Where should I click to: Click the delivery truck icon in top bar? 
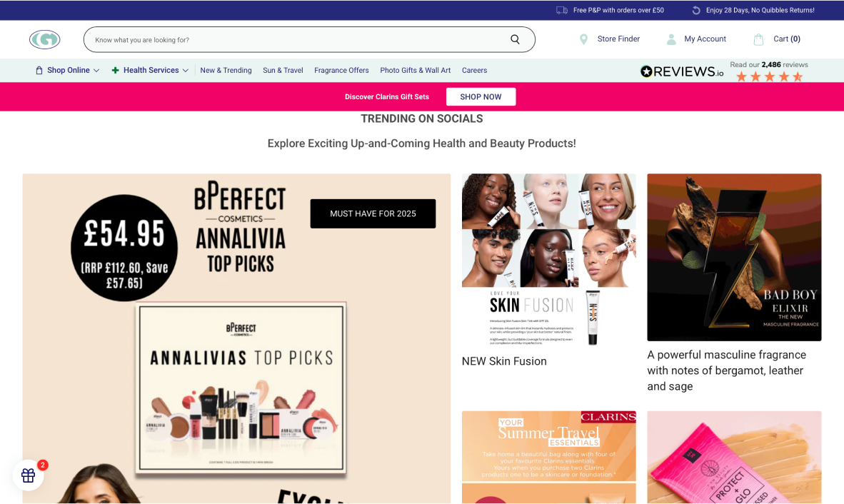tap(562, 10)
